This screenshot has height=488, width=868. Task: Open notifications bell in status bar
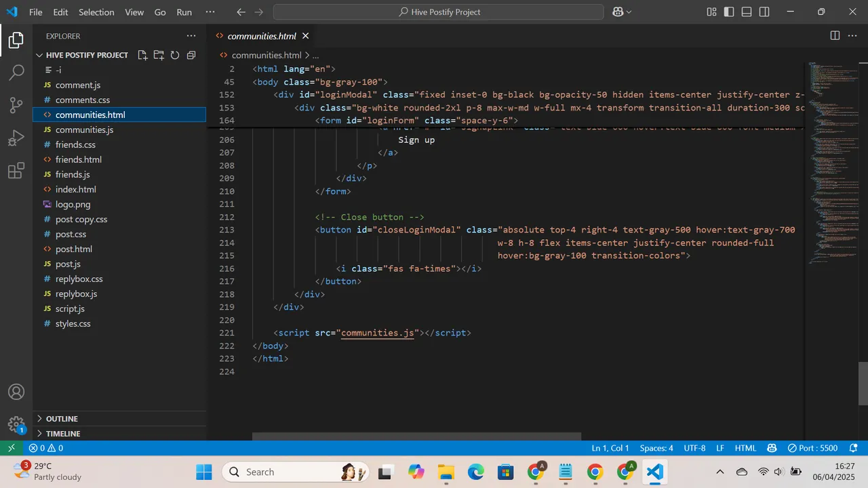click(x=852, y=448)
